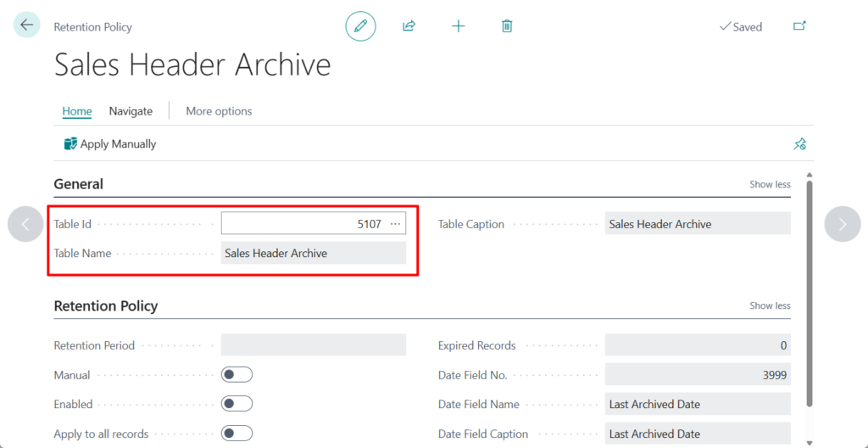This screenshot has width=868, height=448.
Task: Switch to the Navigate tab
Action: 131,111
